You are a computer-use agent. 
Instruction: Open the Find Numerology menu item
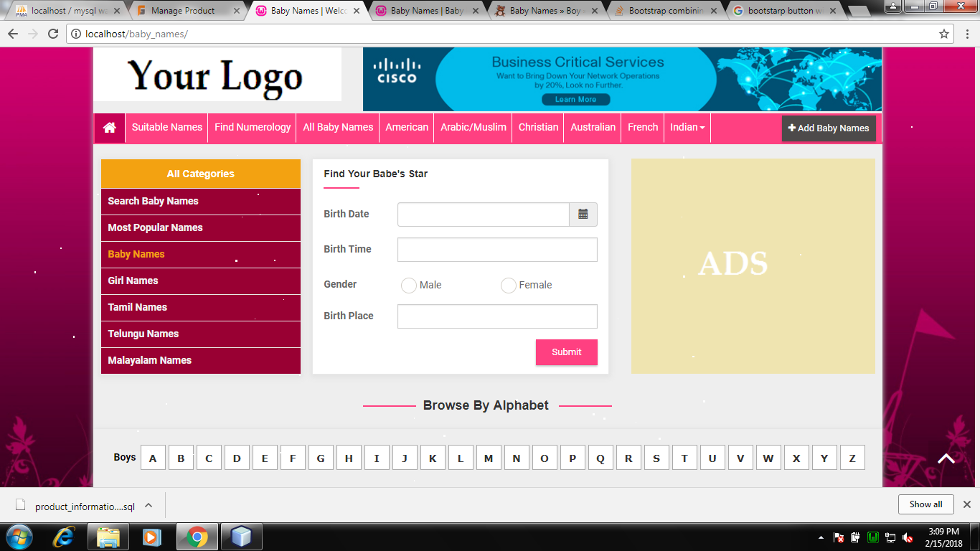pyautogui.click(x=253, y=127)
